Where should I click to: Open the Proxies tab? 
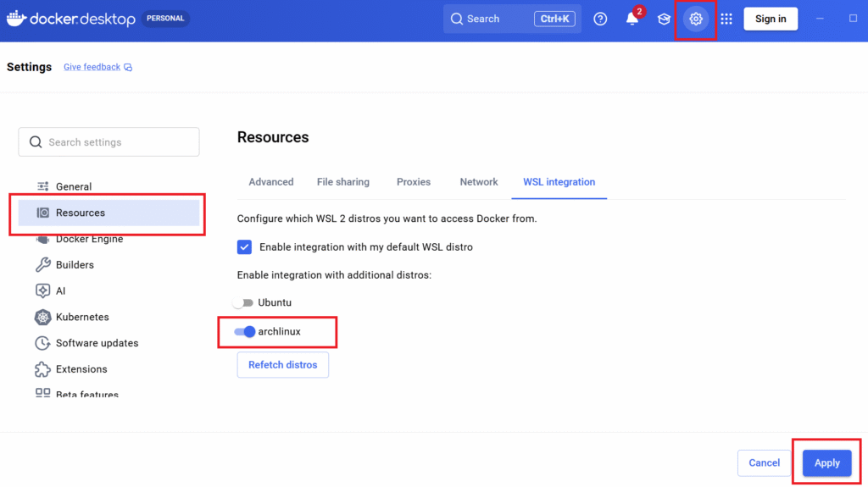click(x=414, y=182)
